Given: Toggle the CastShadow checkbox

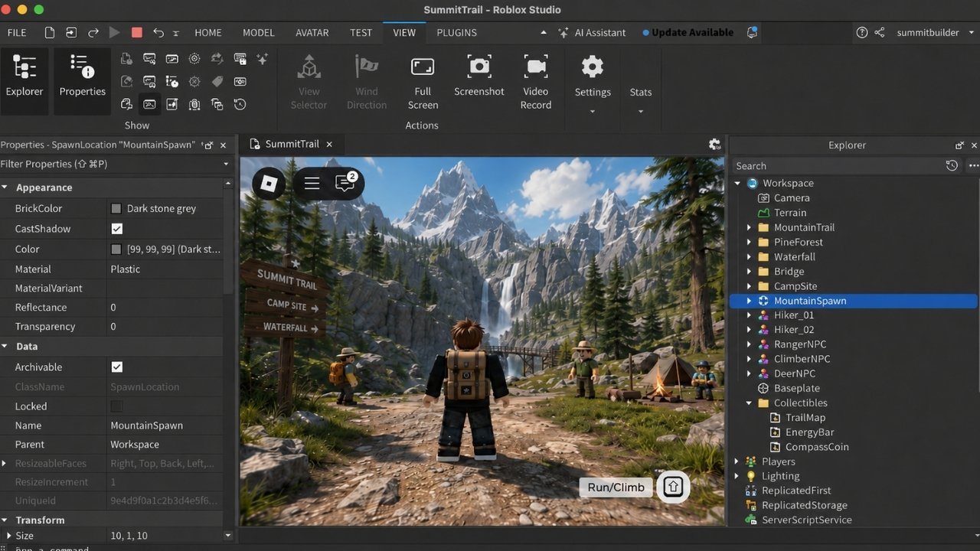Looking at the screenshot, I should tap(116, 229).
